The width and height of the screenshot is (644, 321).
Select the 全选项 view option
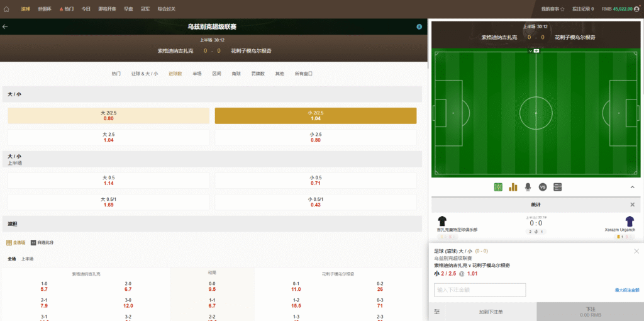tap(16, 242)
